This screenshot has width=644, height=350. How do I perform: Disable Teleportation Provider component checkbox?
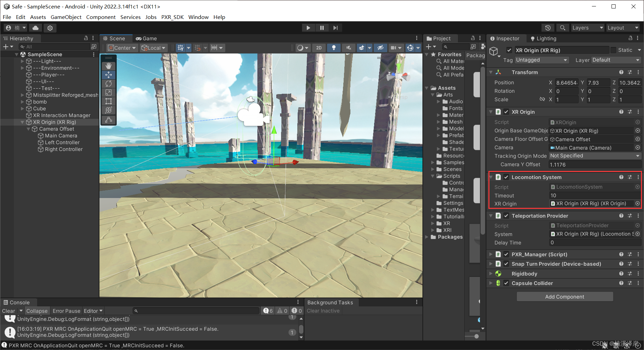506,216
